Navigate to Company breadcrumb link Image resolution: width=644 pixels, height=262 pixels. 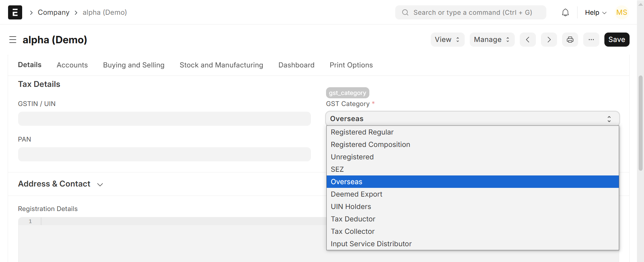click(53, 12)
